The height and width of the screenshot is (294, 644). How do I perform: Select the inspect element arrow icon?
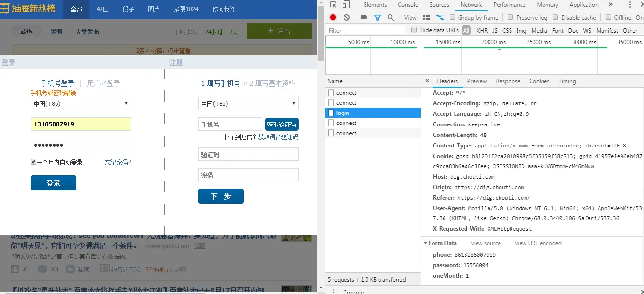(333, 5)
